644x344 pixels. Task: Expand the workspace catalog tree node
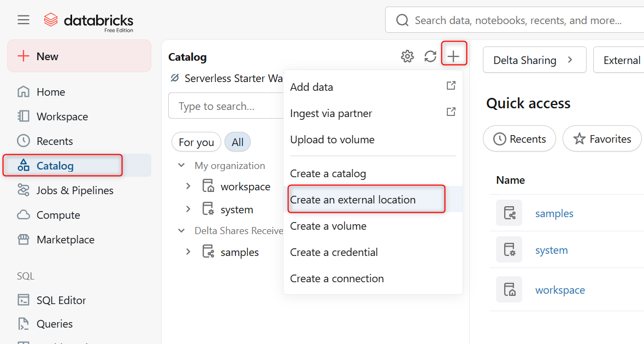pos(188,186)
